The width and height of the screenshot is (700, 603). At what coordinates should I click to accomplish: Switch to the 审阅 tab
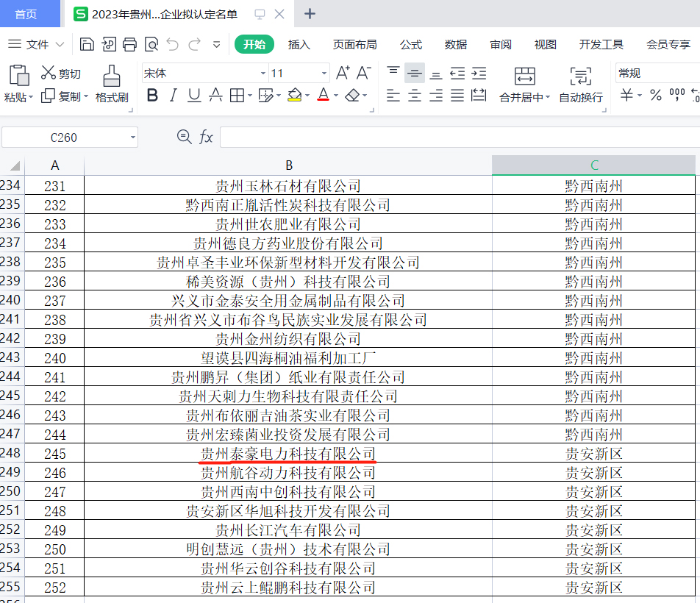(501, 45)
